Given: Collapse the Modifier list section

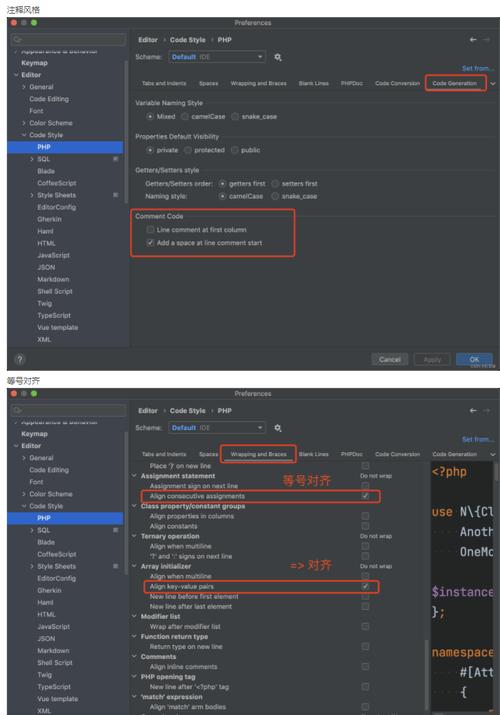Looking at the screenshot, I should [134, 617].
